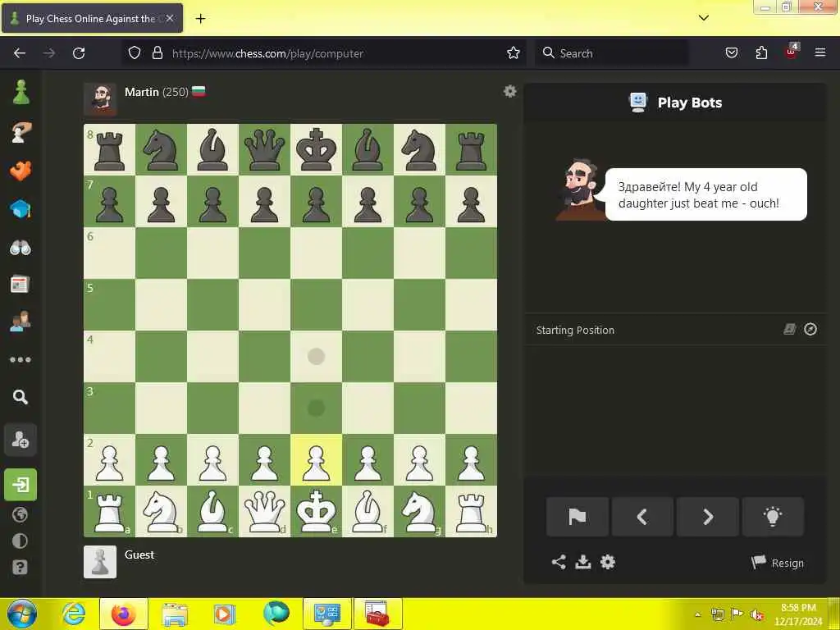
Task: Click the muted volume tray icon
Action: coord(757,614)
